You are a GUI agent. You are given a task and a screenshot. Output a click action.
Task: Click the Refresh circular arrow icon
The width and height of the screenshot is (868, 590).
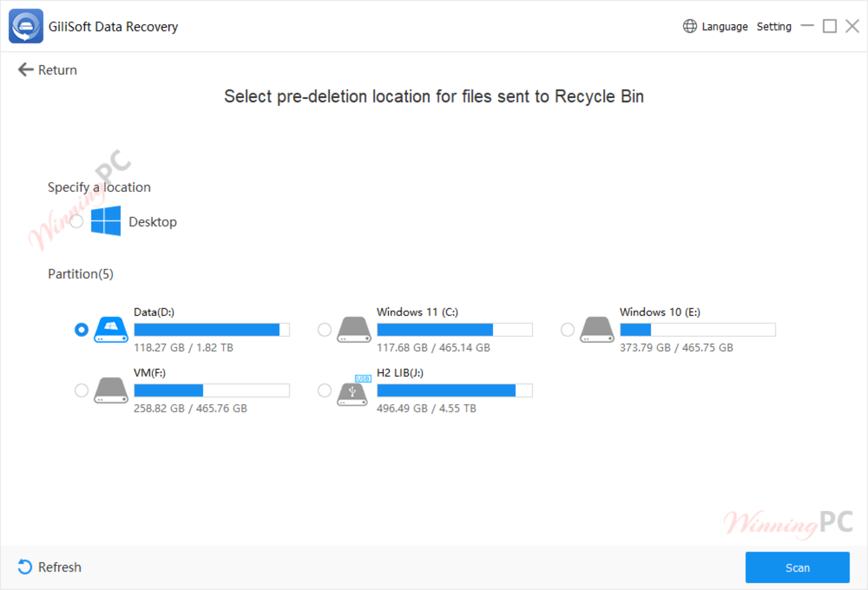point(24,567)
